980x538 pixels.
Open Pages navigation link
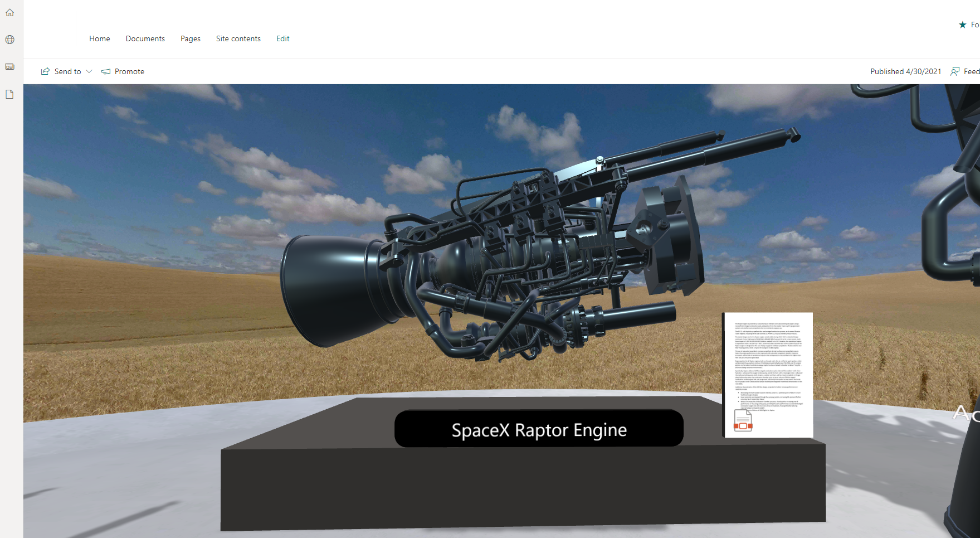point(191,38)
